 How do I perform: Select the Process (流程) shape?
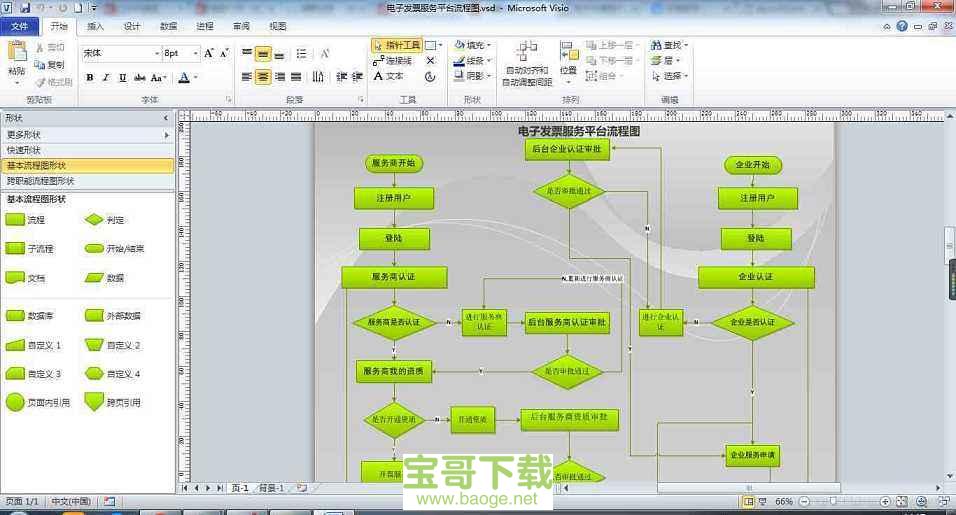click(25, 219)
